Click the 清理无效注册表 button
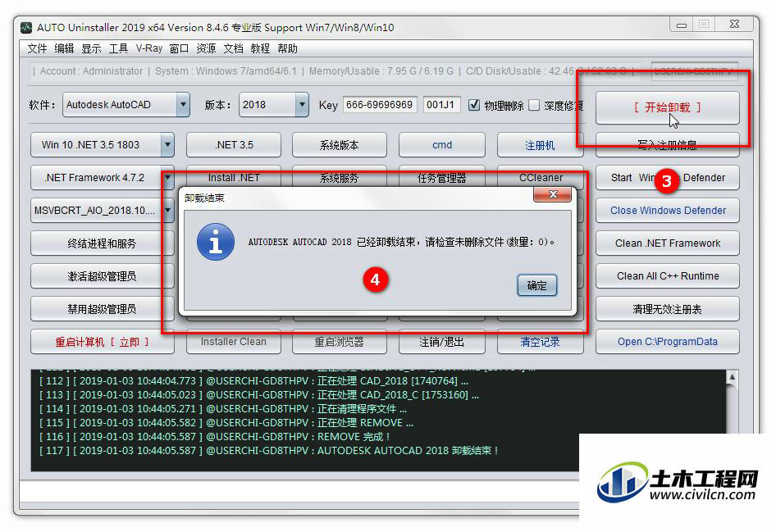The image size is (776, 532). [667, 309]
